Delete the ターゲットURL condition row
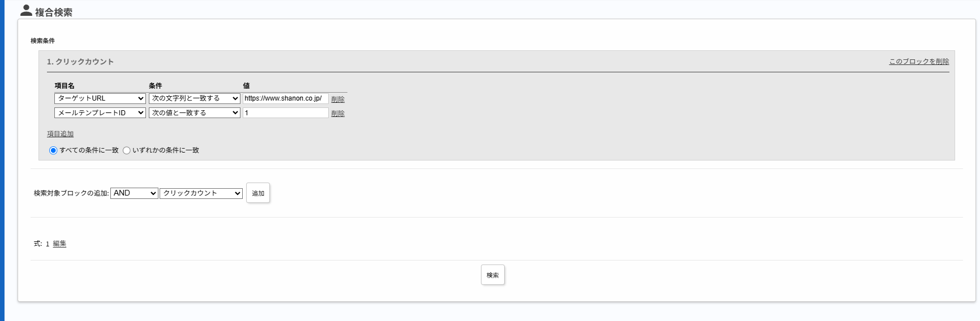The image size is (980, 321). pos(338,99)
